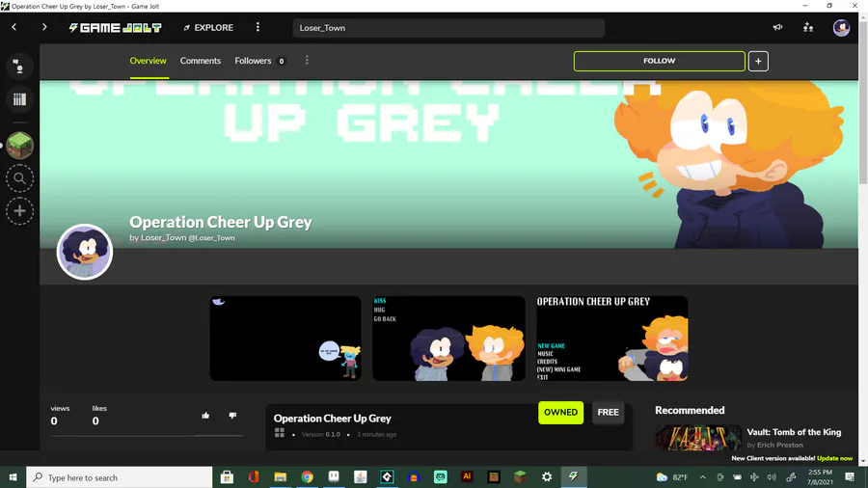Click the developer avatar of Loser_Town
Viewport: 868px width, 488px height.
pyautogui.click(x=85, y=252)
